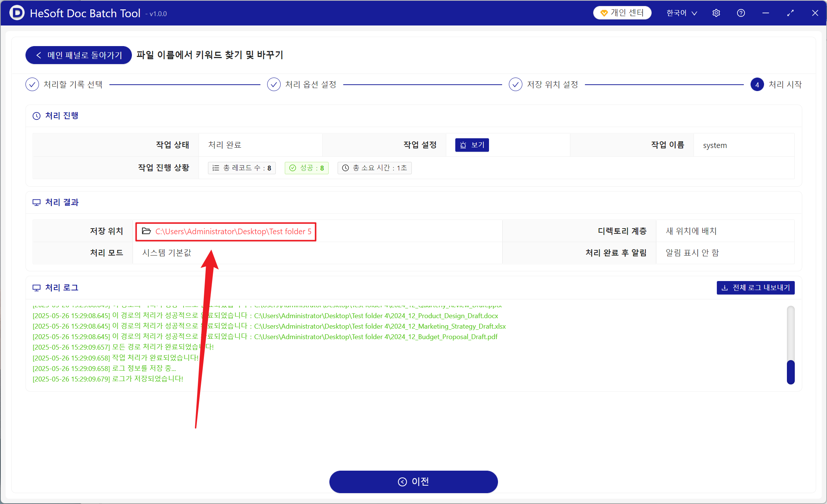Screen dimensions: 827x504
Task: Click the page title 파일 이름에서 키워드 찾기 및 바꾸기
Action: tap(210, 55)
